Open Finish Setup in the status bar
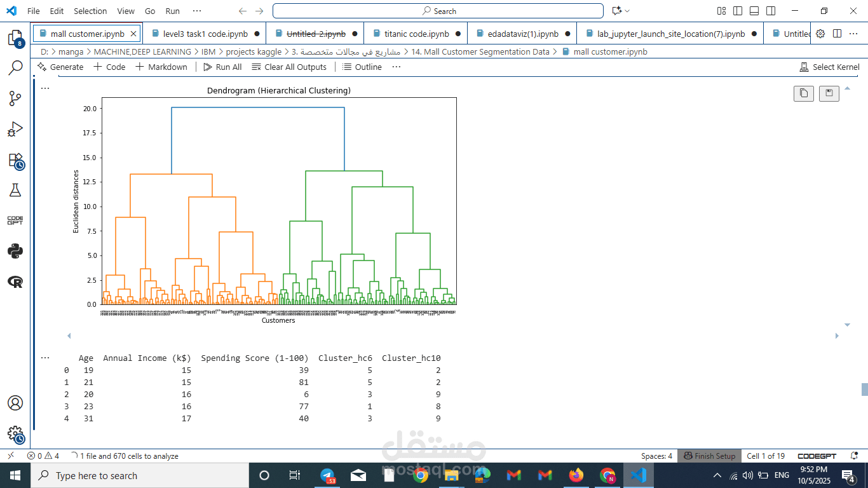The width and height of the screenshot is (868, 488). point(709,456)
